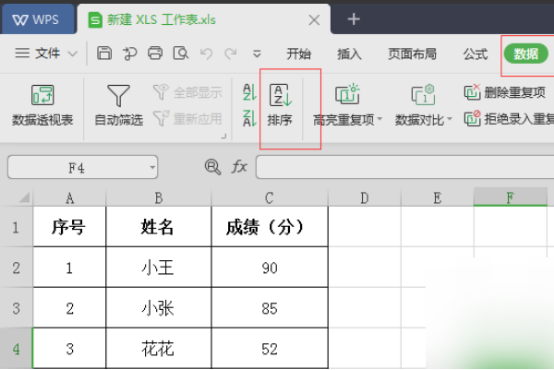The height and width of the screenshot is (370, 554).
Task: Select column C header
Action: [270, 198]
